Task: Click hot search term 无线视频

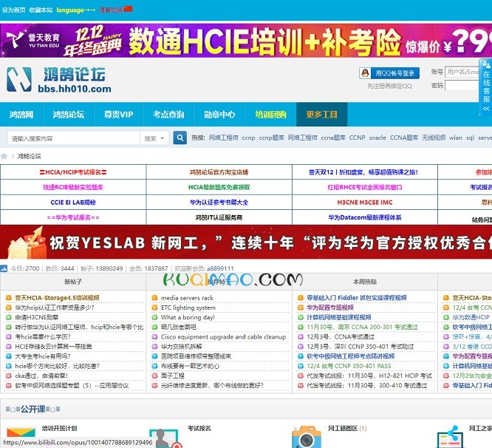Action: point(434,138)
